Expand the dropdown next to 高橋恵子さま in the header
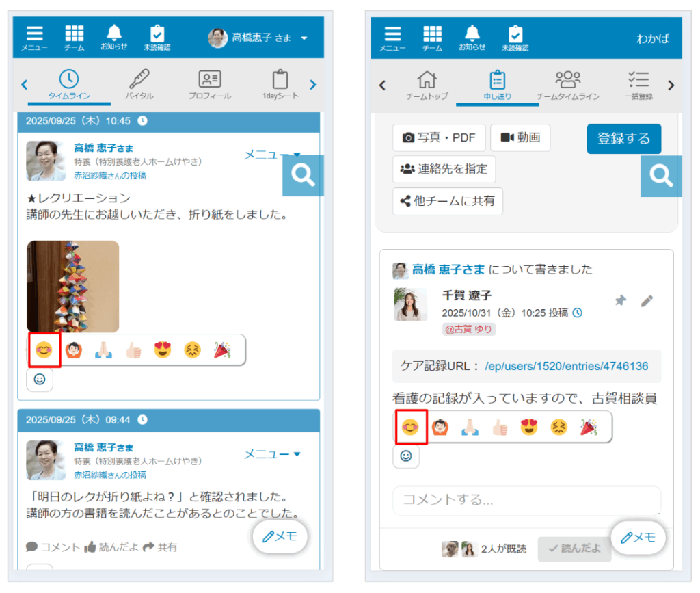Image resolution: width=700 pixels, height=593 pixels. tap(303, 39)
